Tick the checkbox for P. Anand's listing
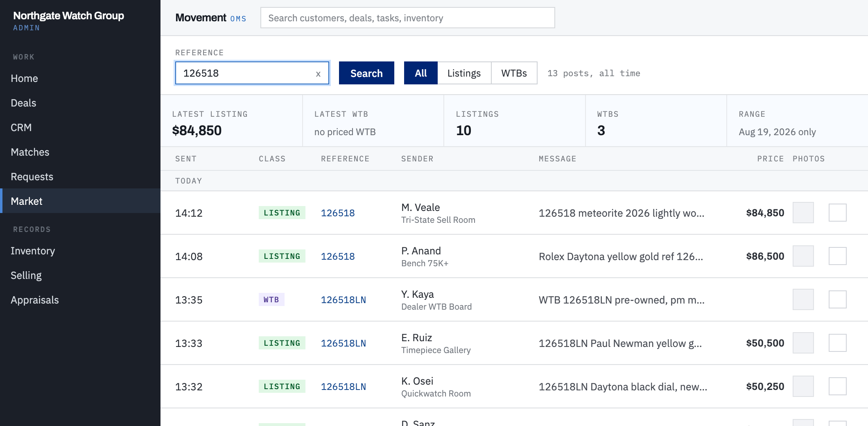Viewport: 868px width, 426px height. 837,256
